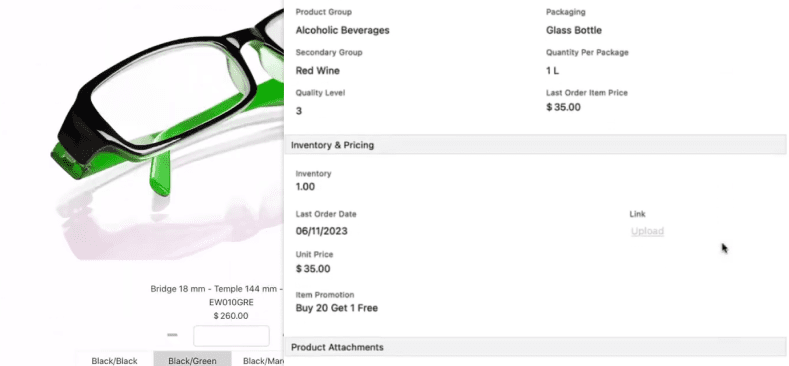
Task: Click the Upload link under Link
Action: [647, 231]
